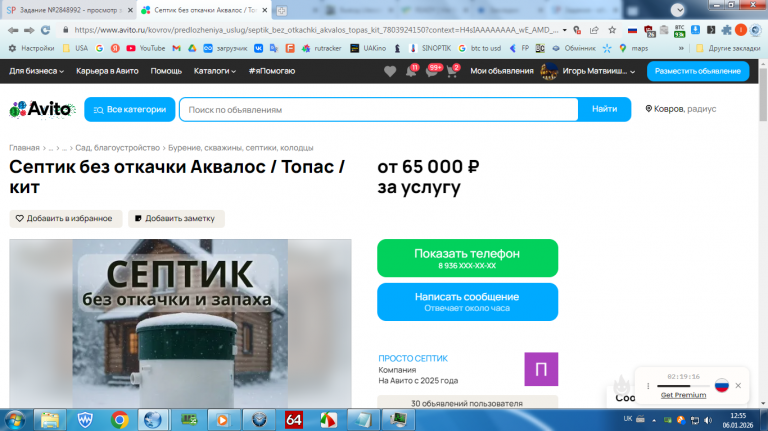Expand tab search dropdown button

677,9
